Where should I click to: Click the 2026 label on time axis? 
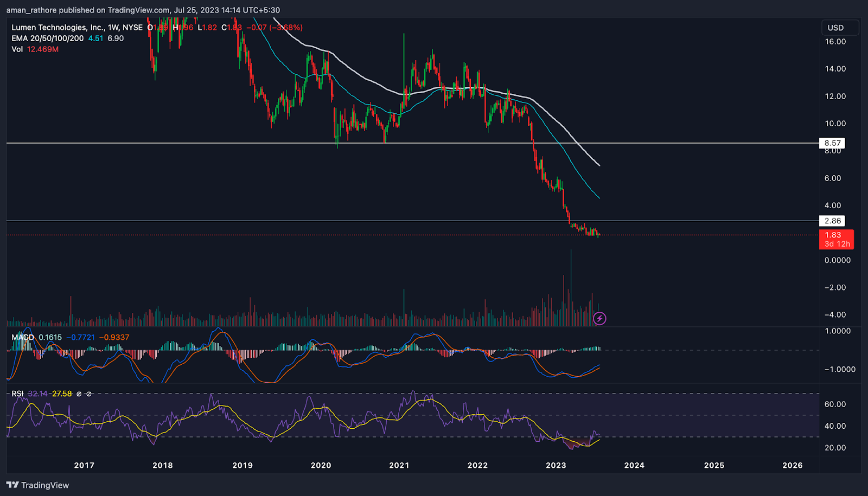click(793, 465)
